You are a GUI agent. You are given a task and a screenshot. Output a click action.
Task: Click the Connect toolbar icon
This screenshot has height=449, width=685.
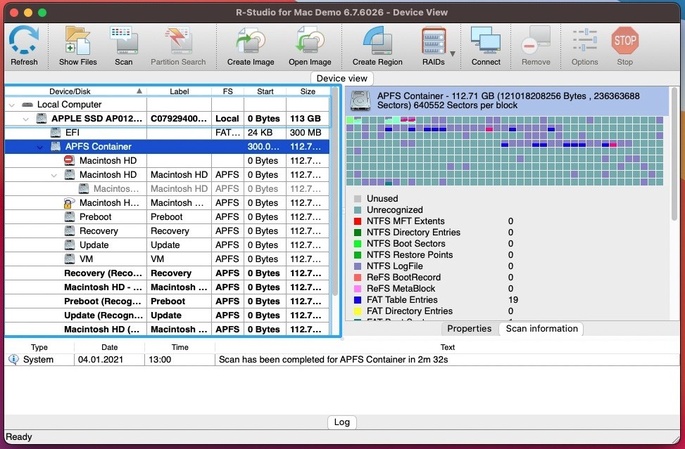[486, 40]
